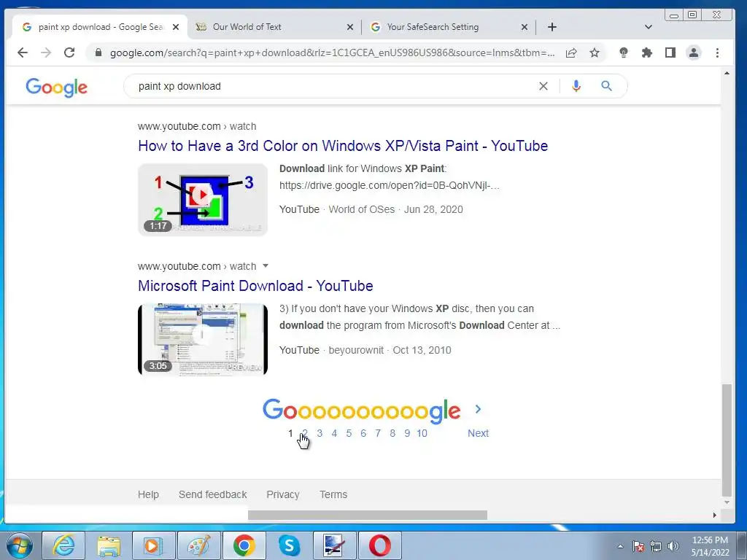Reload the current page

(x=69, y=52)
